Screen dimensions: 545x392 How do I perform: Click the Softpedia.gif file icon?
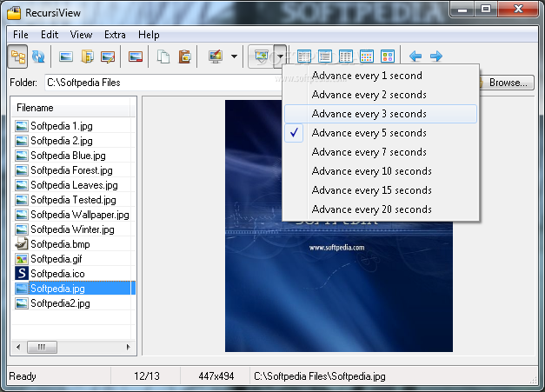[x=22, y=259]
